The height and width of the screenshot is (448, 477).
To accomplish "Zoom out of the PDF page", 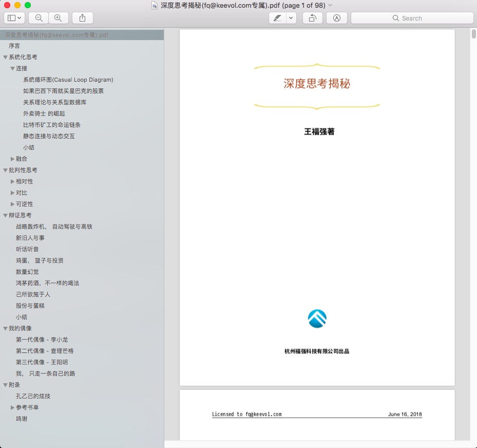I will point(39,18).
